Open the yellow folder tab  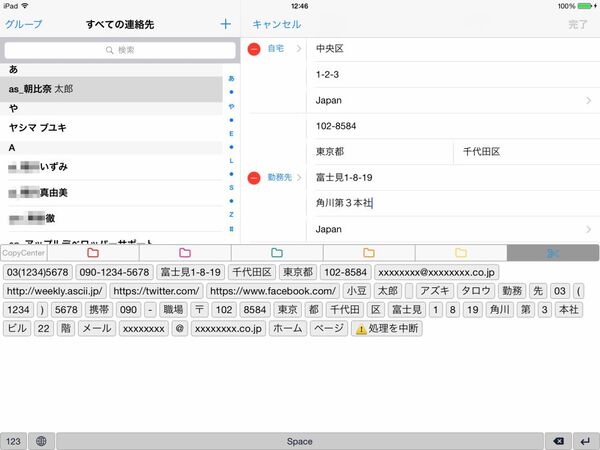coord(461,253)
